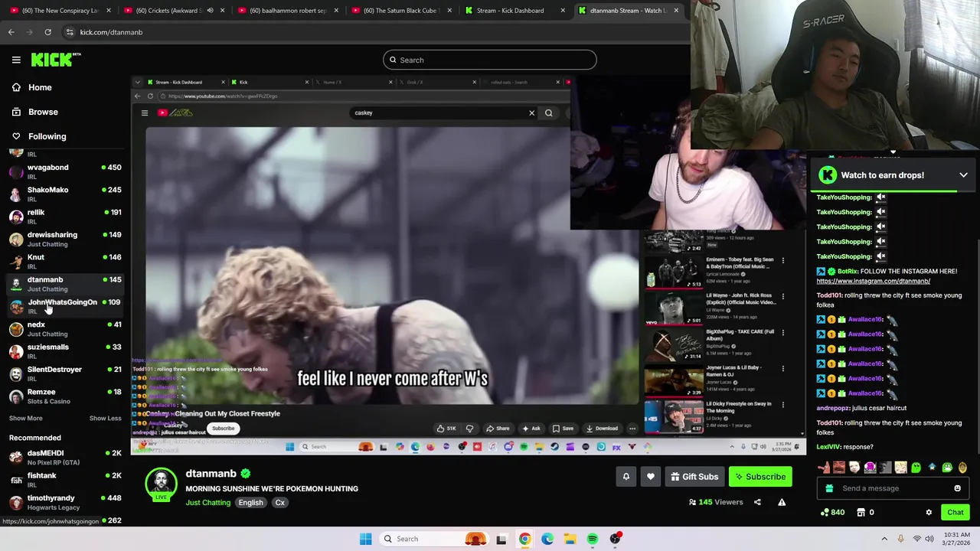Switch to the baalhammon robert browser tab
This screenshot has width=980, height=551.
coord(286,11)
